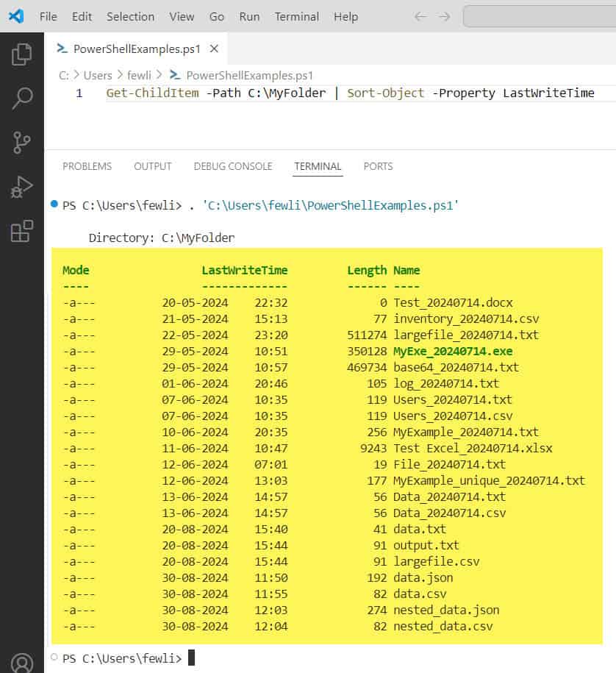Click line number 1 in the editor

pos(79,93)
